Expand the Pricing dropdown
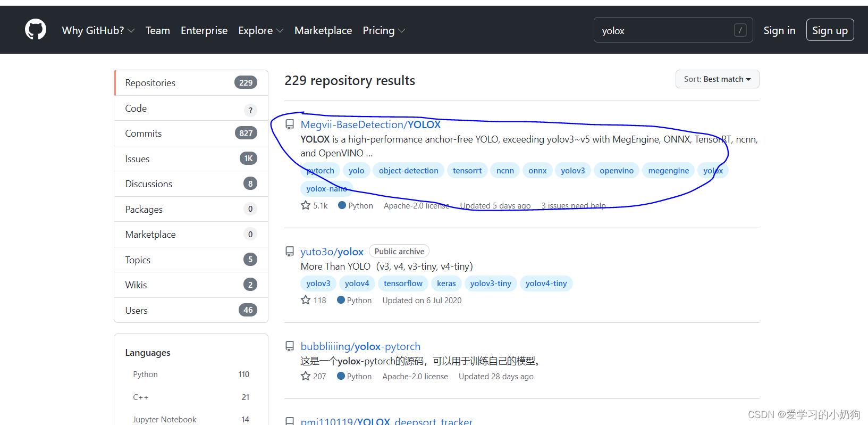The height and width of the screenshot is (425, 868). pyautogui.click(x=384, y=30)
